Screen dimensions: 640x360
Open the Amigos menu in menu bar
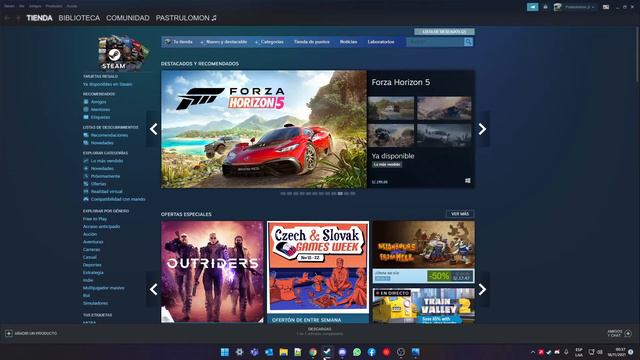[x=35, y=6]
